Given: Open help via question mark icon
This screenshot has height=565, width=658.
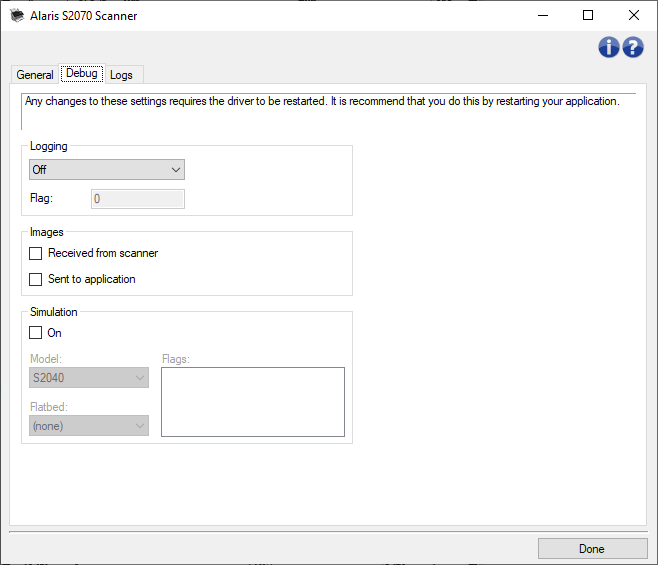Looking at the screenshot, I should click(x=632, y=47).
